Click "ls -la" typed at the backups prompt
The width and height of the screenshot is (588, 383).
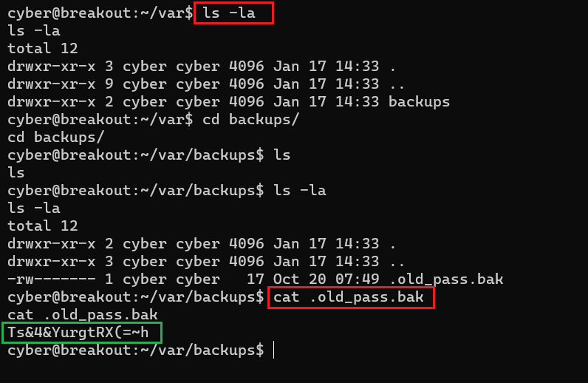pyautogui.click(x=299, y=190)
